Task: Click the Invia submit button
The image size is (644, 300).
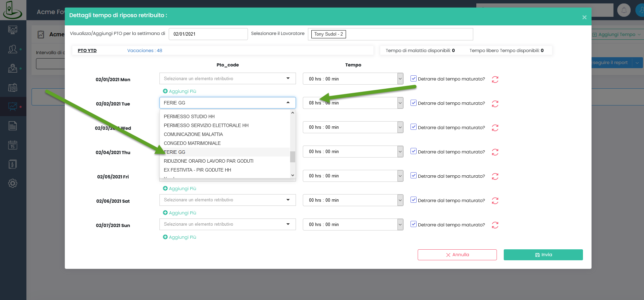Action: pyautogui.click(x=543, y=255)
